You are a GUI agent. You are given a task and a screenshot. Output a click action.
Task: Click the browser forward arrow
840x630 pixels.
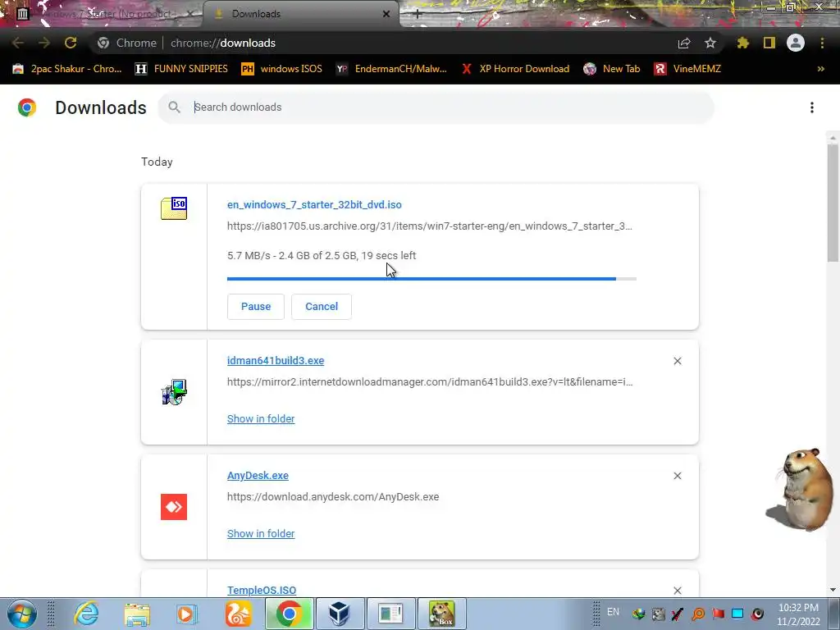pos(44,43)
